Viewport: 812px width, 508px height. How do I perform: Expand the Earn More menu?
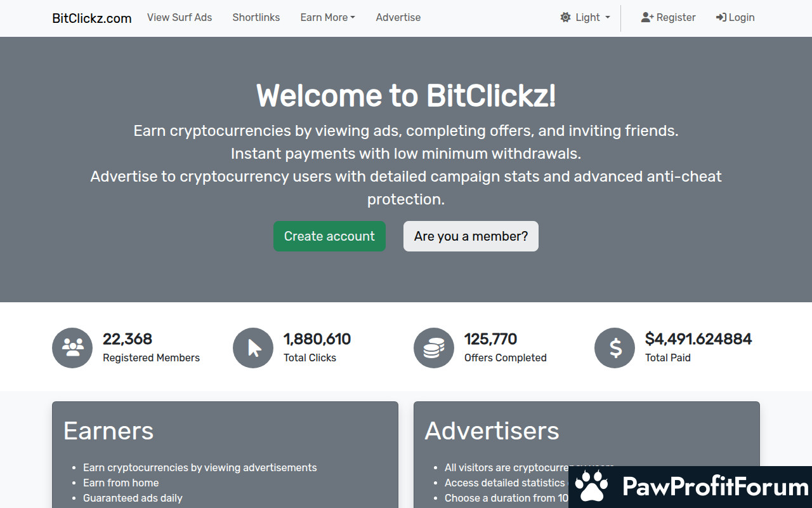coord(327,18)
